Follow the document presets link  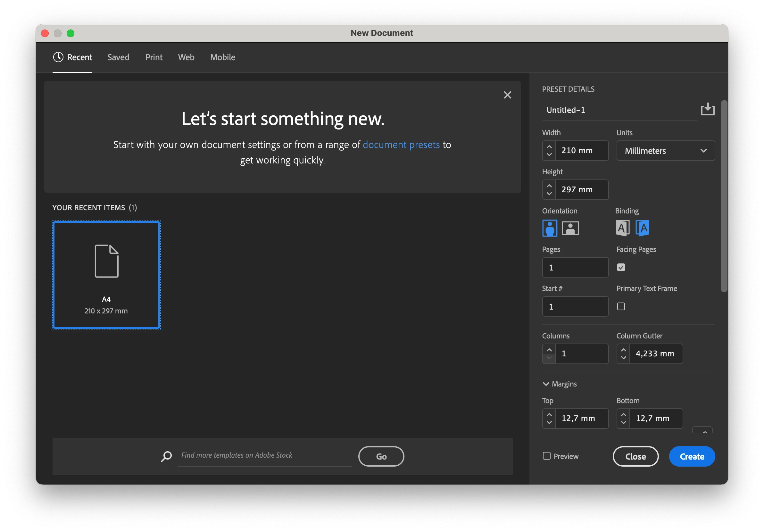(401, 145)
